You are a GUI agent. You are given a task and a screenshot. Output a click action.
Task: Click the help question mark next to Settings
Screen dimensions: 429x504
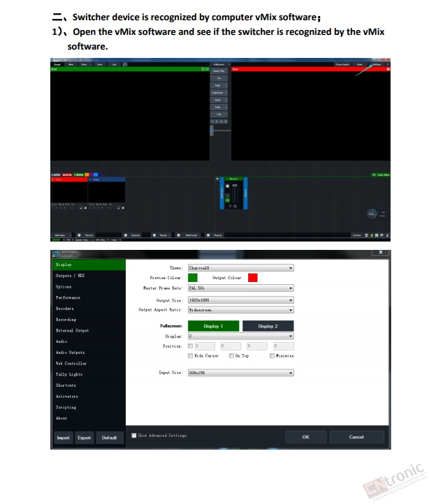pos(388,64)
